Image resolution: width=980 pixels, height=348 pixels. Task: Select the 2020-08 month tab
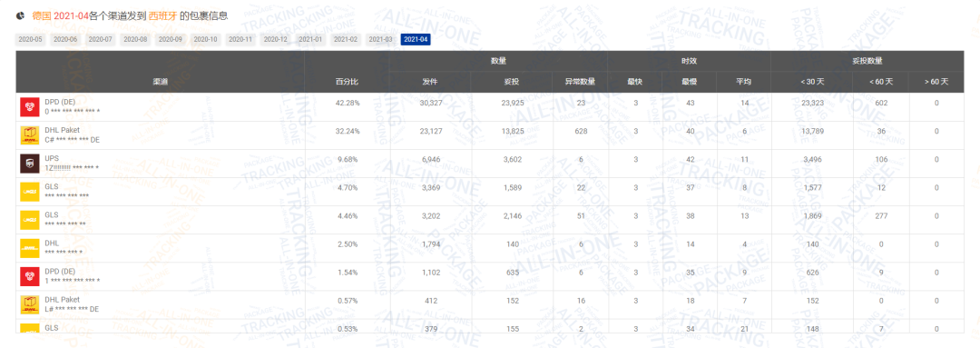(135, 39)
